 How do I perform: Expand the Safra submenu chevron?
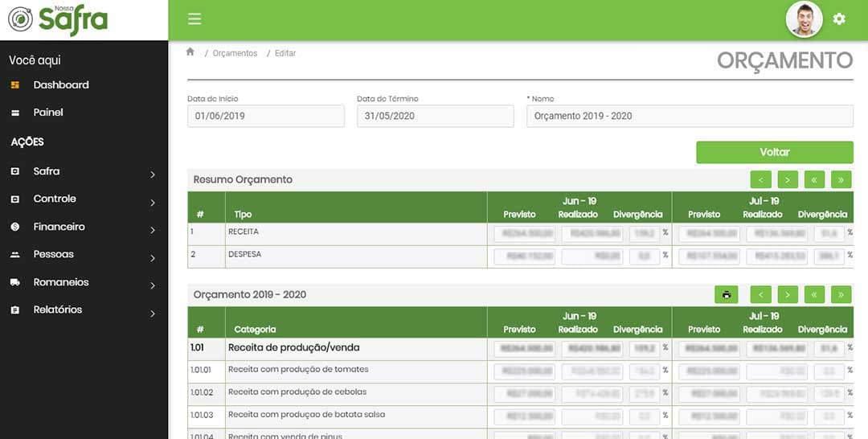click(x=153, y=175)
